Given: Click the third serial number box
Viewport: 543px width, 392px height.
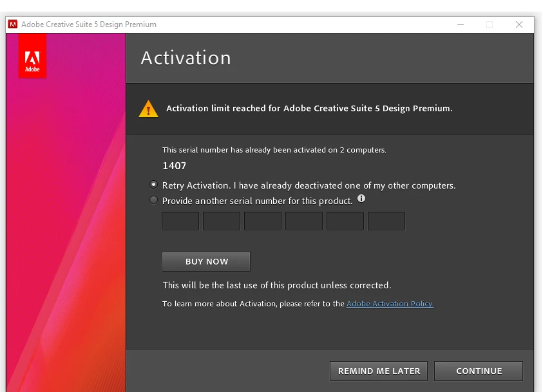Looking at the screenshot, I should tap(263, 221).
